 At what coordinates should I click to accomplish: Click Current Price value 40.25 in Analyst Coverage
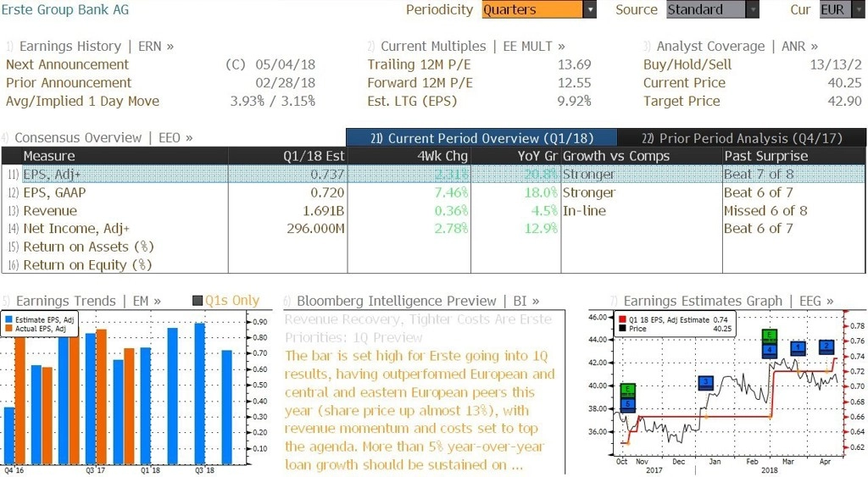point(845,83)
